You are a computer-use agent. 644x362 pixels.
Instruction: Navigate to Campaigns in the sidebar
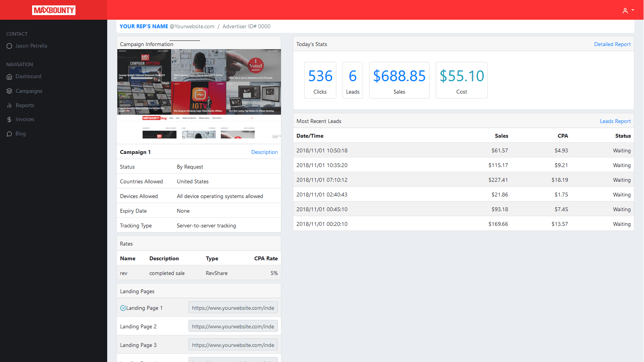29,91
